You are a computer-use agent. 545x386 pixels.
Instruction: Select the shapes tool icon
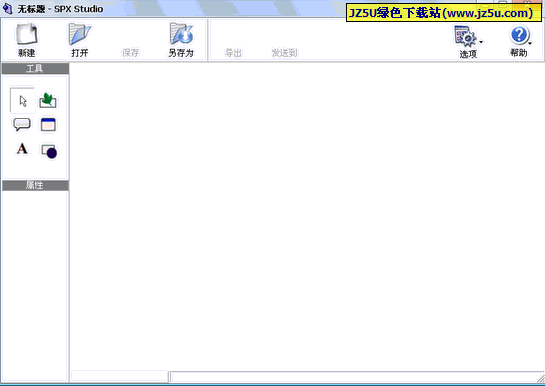pos(49,151)
